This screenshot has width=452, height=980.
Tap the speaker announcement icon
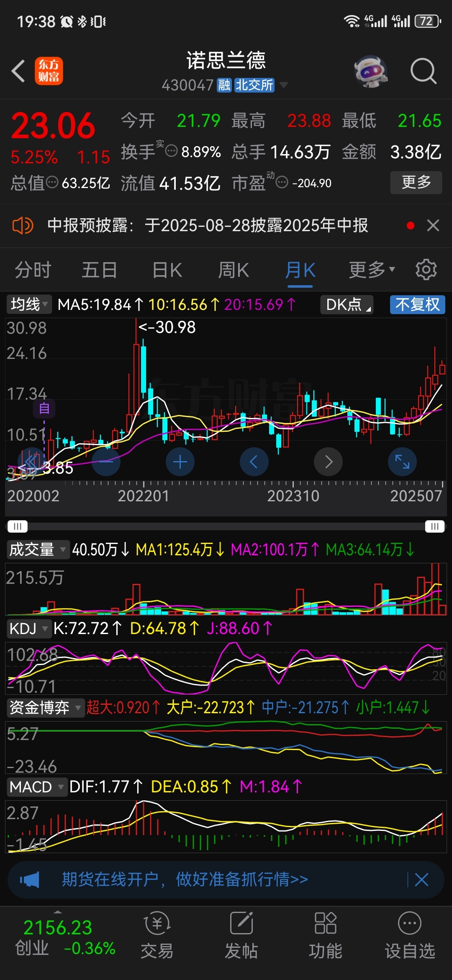23,225
